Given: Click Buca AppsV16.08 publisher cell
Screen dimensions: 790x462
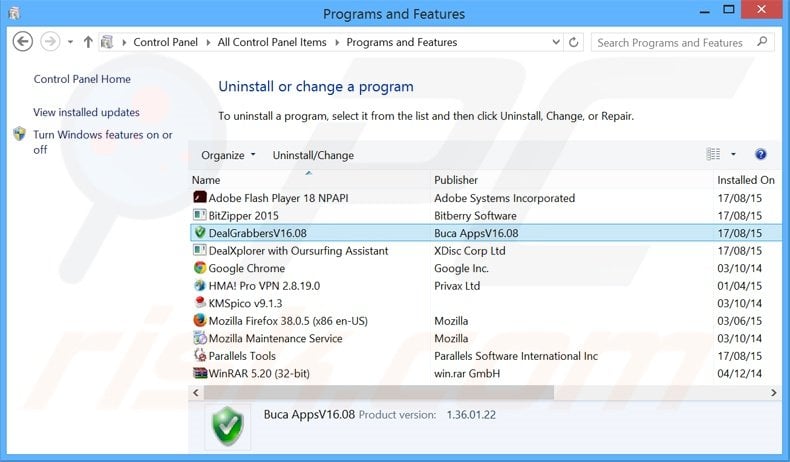Looking at the screenshot, I should click(x=476, y=233).
